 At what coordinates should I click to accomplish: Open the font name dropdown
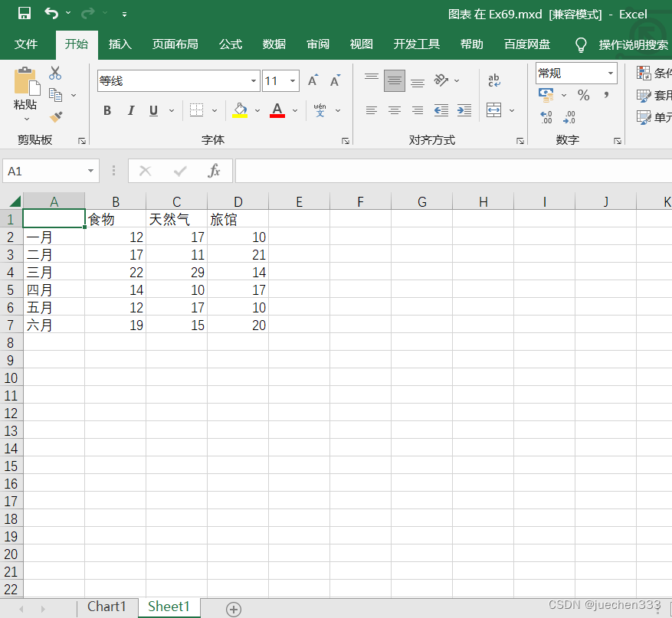tap(254, 81)
